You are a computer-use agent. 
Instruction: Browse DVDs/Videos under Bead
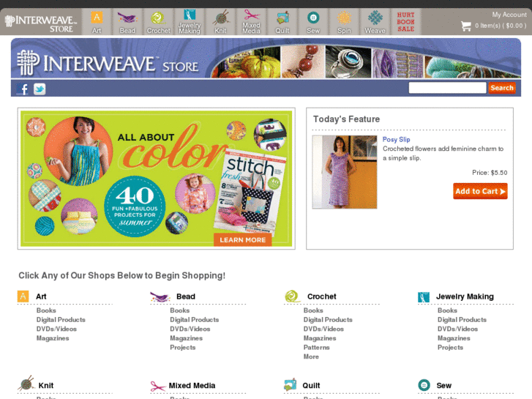click(190, 329)
